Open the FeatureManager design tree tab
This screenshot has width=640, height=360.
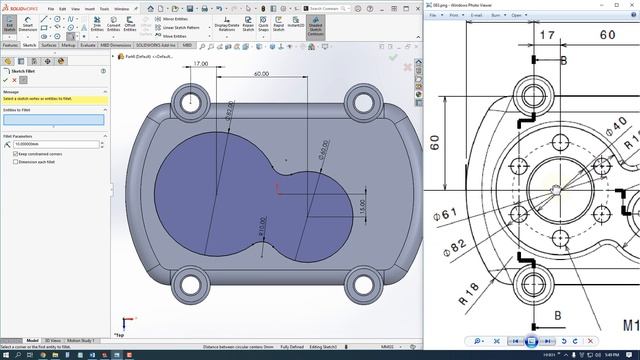pyautogui.click(x=8, y=61)
